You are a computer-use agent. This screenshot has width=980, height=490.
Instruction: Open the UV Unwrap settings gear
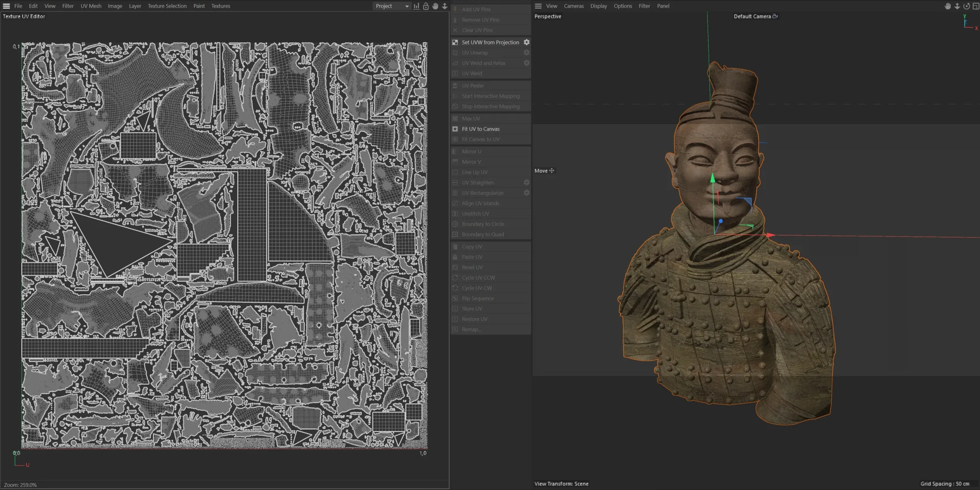[x=527, y=52]
